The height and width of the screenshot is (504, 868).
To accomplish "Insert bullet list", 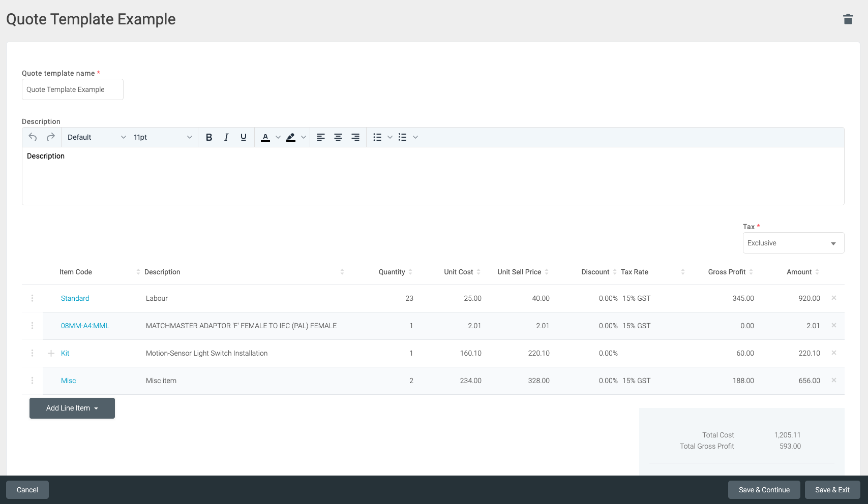I will 377,137.
